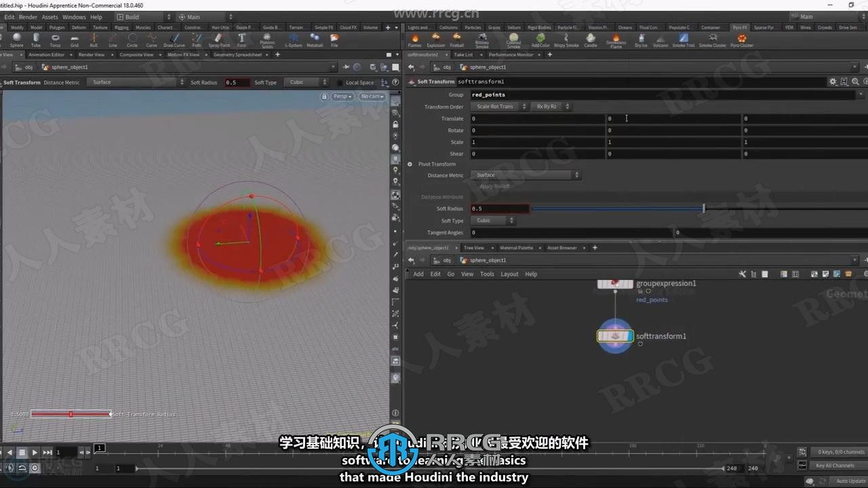Select the Torus shelf tool

[55, 40]
